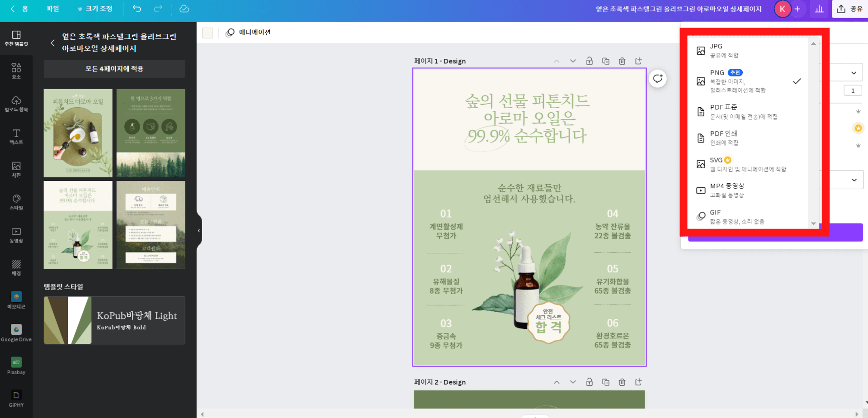Open the analytics bar chart icon
The height and width of the screenshot is (418, 868).
point(819,9)
